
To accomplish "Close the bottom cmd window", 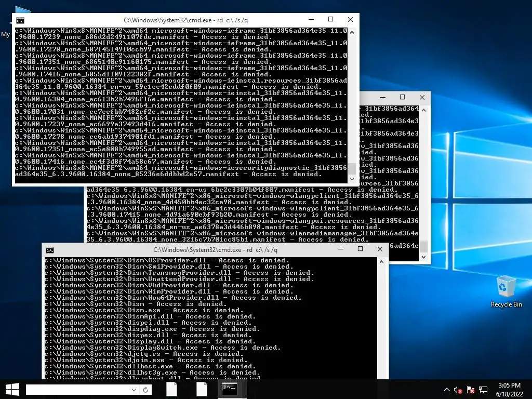I will tap(380, 249).
